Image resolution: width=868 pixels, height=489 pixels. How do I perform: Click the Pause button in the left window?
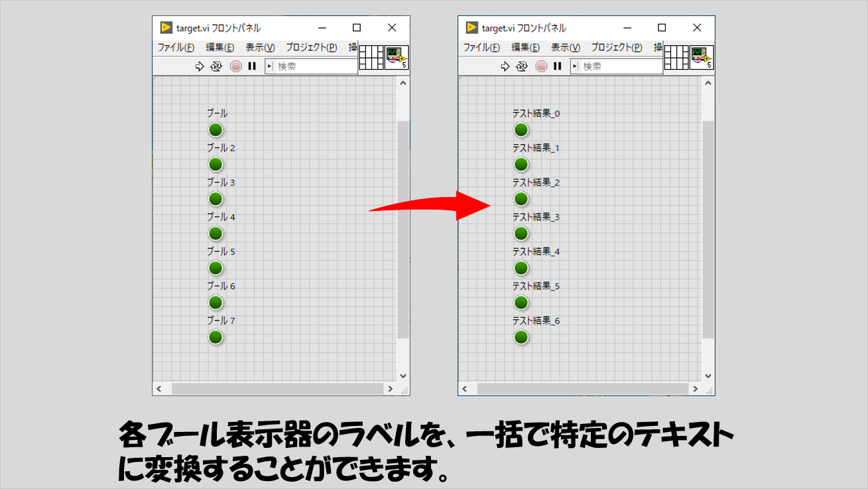pyautogui.click(x=252, y=66)
